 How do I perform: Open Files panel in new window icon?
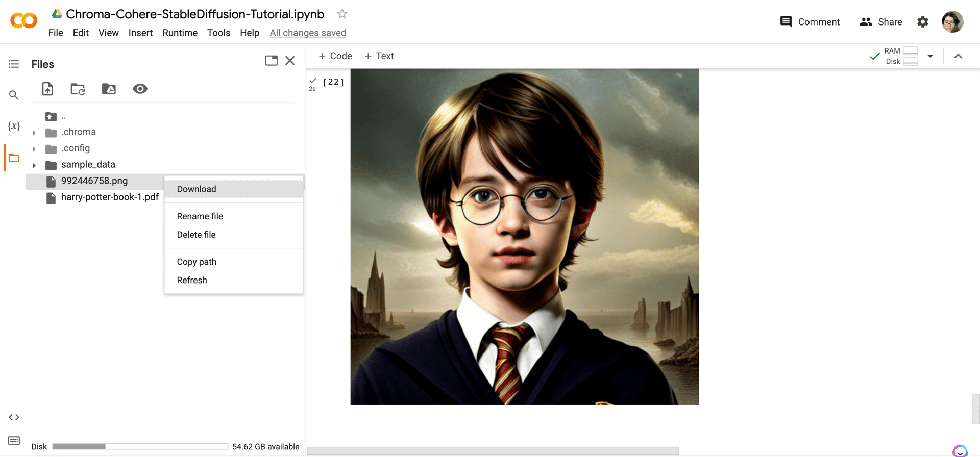(272, 61)
